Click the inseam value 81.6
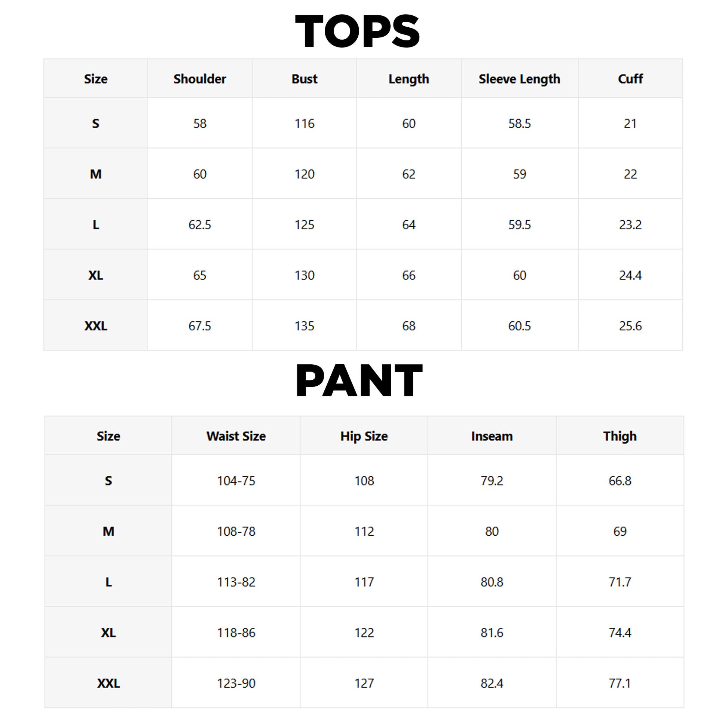Screen dimensions: 728x728 coord(492,632)
